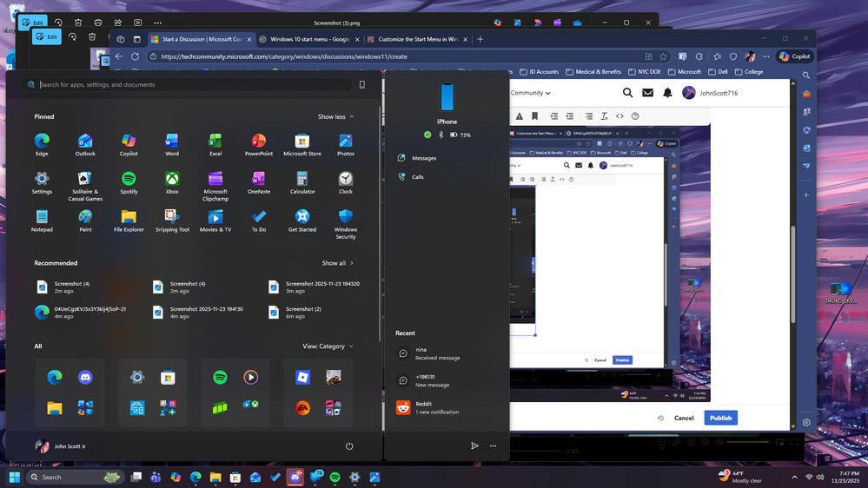
Task: Launch Paint from the Start menu
Action: pyautogui.click(x=85, y=221)
